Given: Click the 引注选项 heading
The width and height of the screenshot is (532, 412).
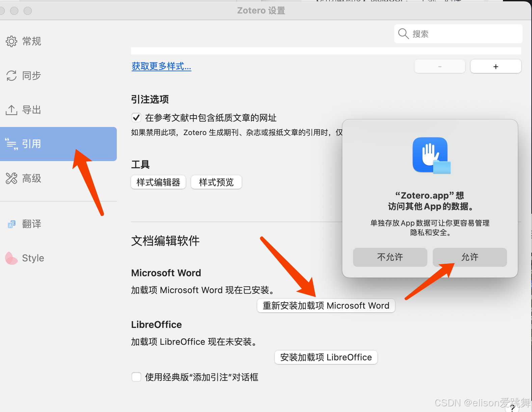Looking at the screenshot, I should tap(150, 99).
